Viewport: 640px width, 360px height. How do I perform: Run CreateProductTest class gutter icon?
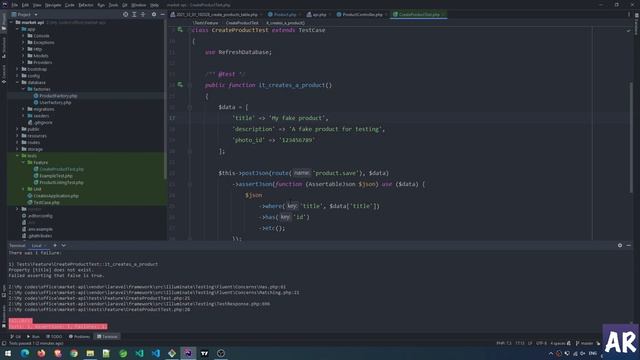180,30
